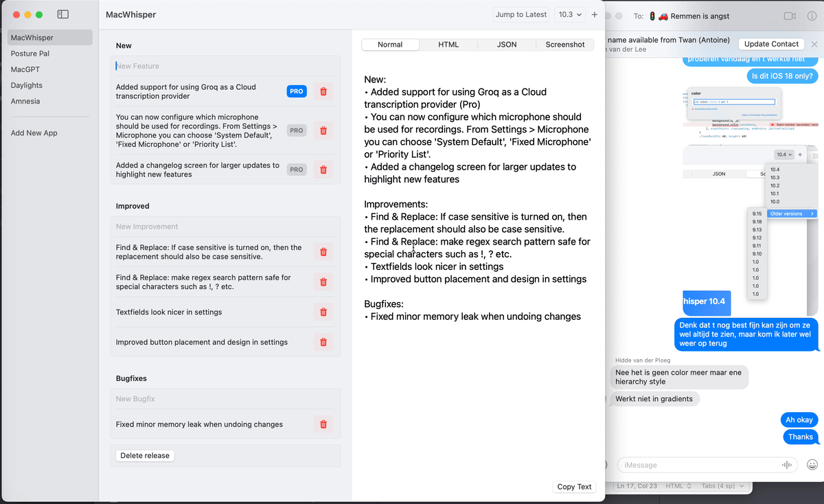Start a video call in Messages
This screenshot has height=504, width=824.
790,16
